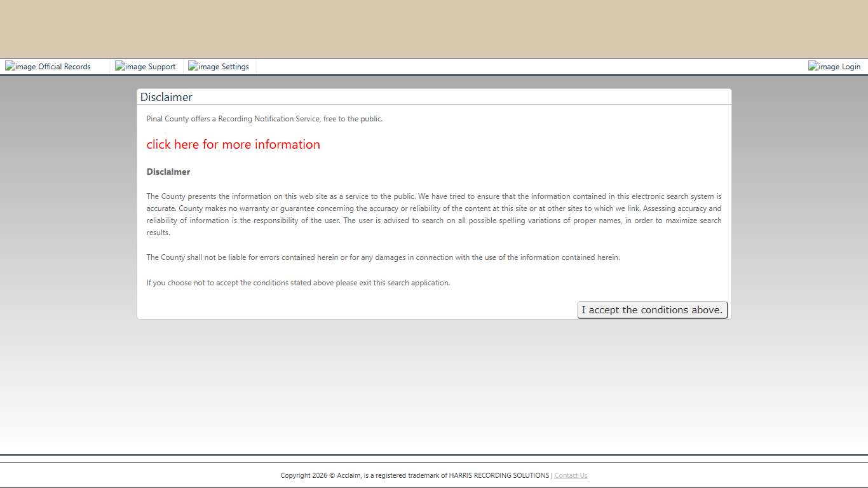This screenshot has height=488, width=868.
Task: Click the 'If you choose not to accept' line
Action: click(x=298, y=283)
